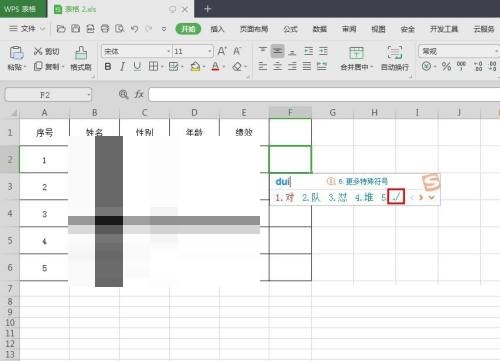The height and width of the screenshot is (361, 500).
Task: Toggle middle vertical alignment
Action: (278, 51)
